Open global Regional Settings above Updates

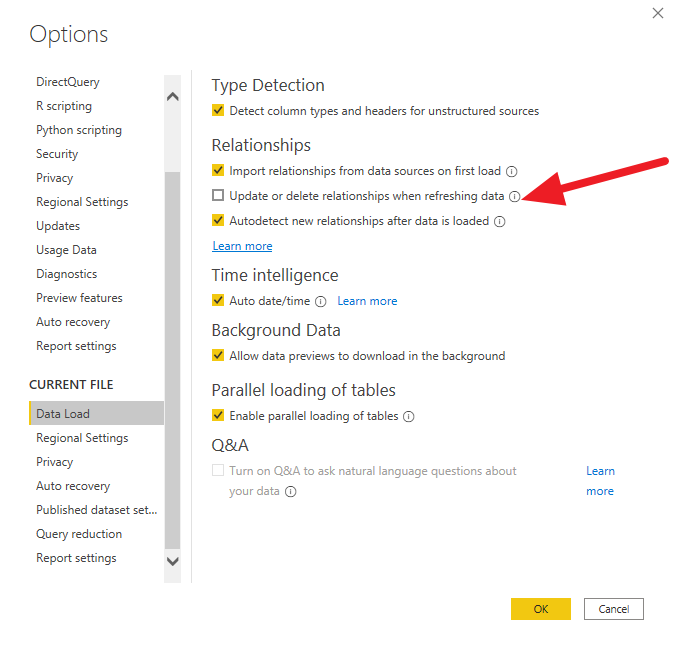point(82,202)
